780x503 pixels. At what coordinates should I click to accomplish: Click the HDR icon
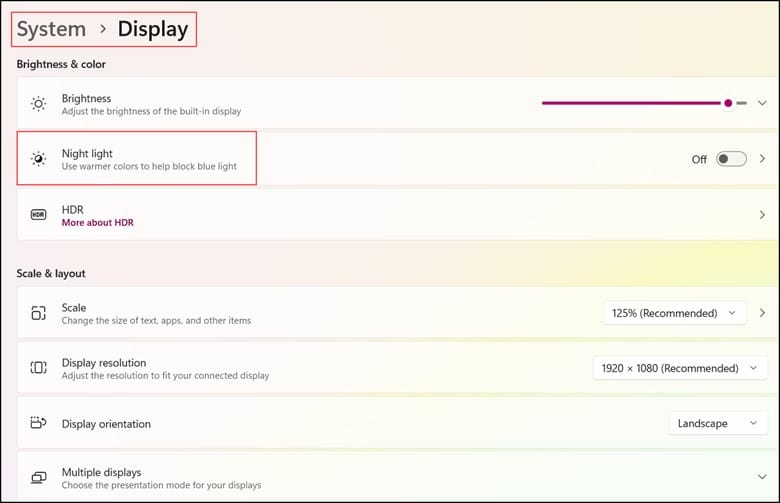(38, 214)
